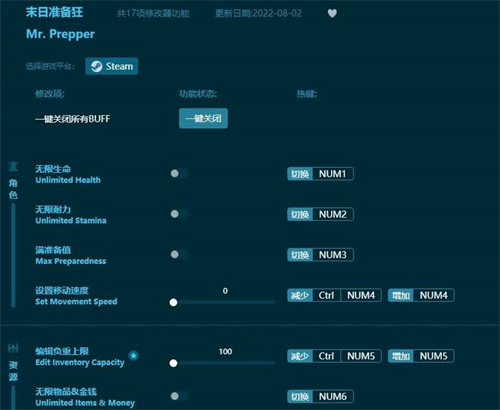Click the one-key close all BUFF button
500x410 pixels.
click(x=203, y=118)
